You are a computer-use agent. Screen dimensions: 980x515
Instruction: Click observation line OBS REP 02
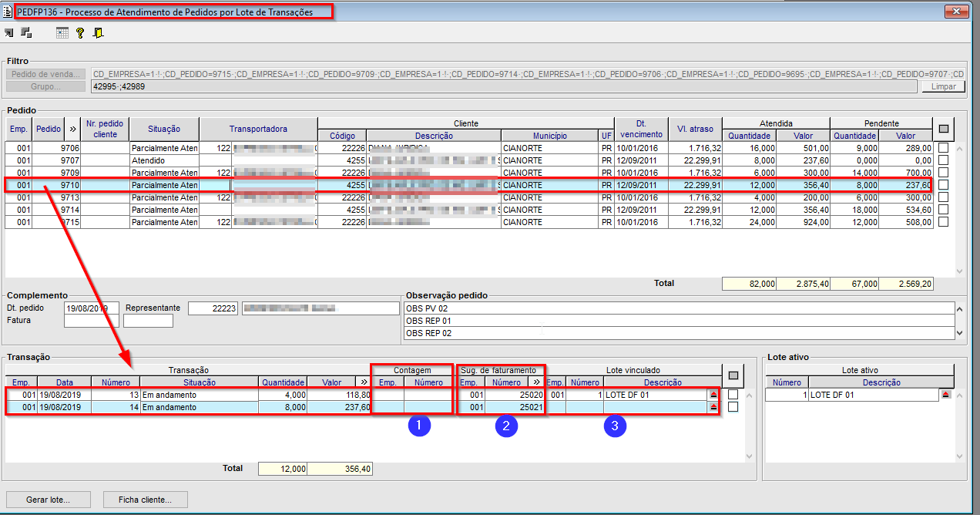tap(679, 333)
